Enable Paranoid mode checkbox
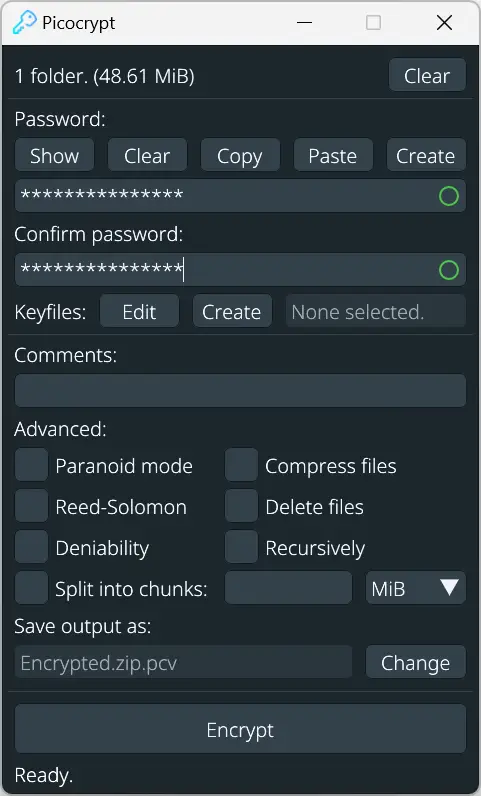 coord(31,465)
